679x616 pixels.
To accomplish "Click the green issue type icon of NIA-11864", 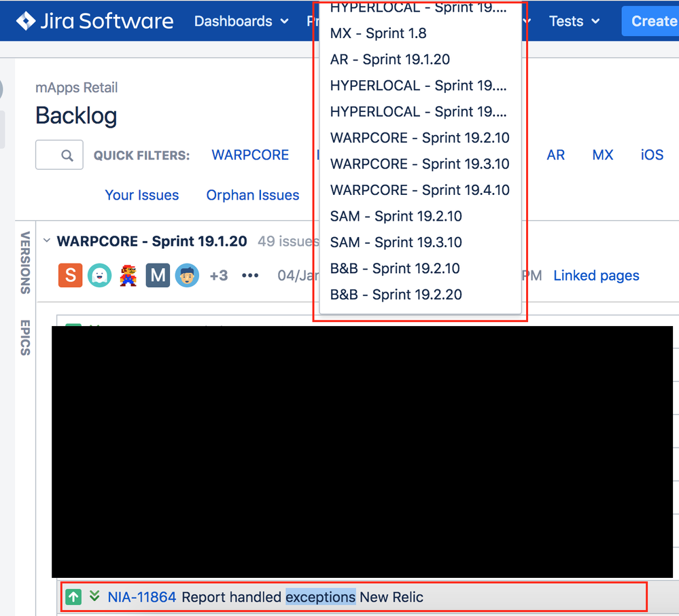I will 73,597.
